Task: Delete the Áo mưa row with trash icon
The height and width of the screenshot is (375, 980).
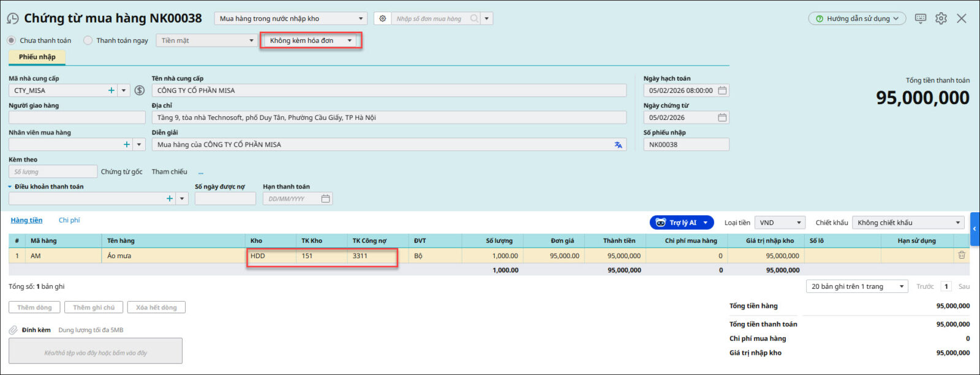Action: pyautogui.click(x=962, y=256)
